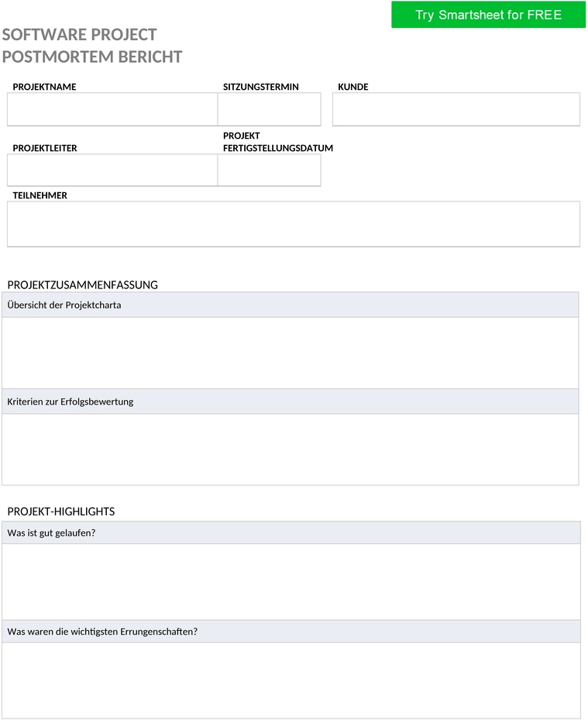
Task: Click the PROJEKTLEITER input box
Action: (x=112, y=171)
